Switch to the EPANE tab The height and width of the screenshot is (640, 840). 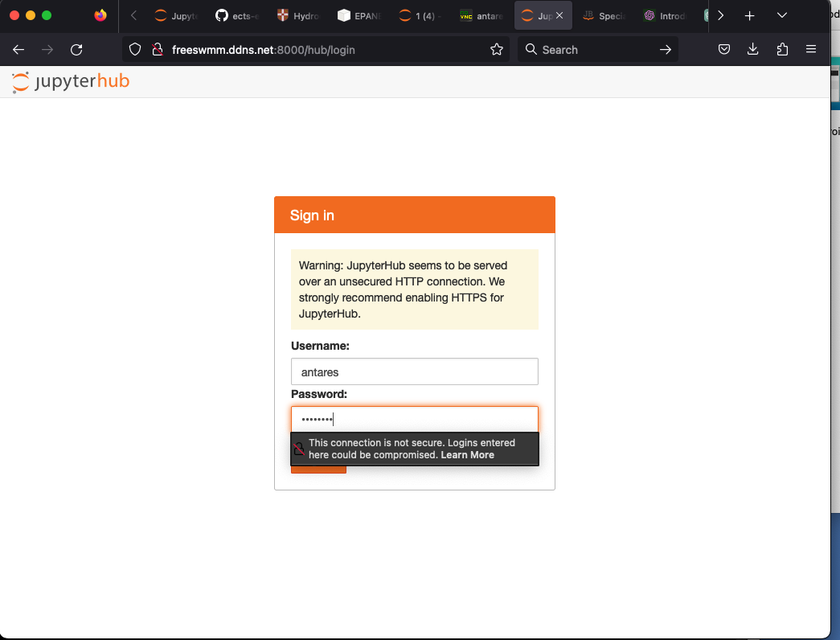tap(359, 16)
